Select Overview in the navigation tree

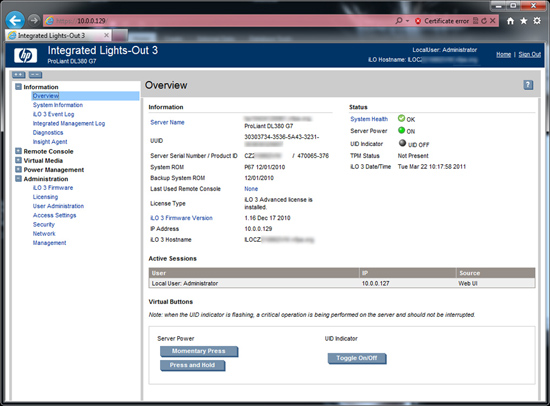[x=46, y=96]
